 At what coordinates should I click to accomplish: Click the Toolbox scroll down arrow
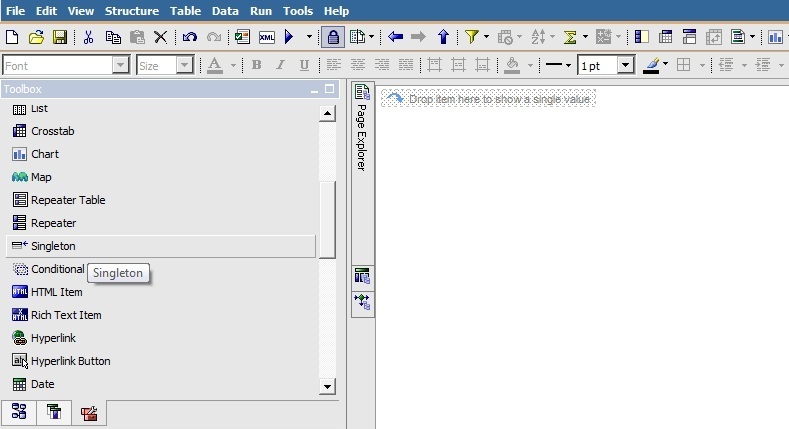tap(327, 386)
